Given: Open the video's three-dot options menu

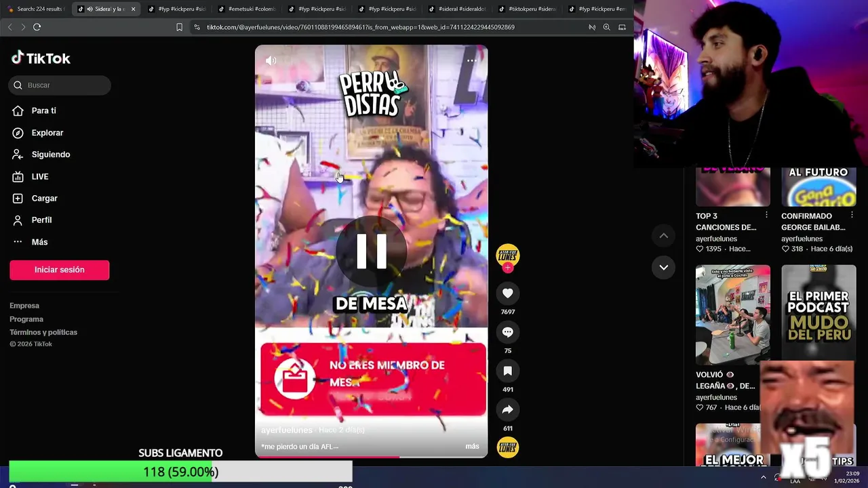Looking at the screenshot, I should (472, 60).
